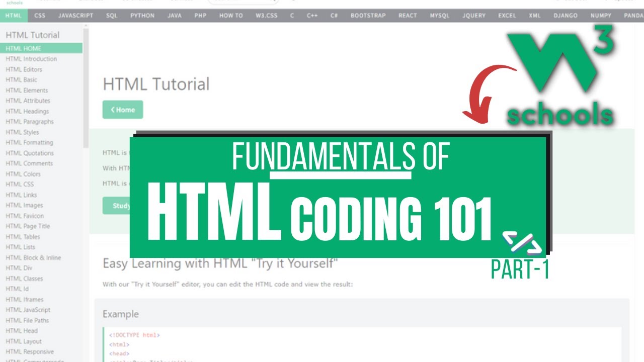Open the BOOTSTRAP tab

[368, 16]
